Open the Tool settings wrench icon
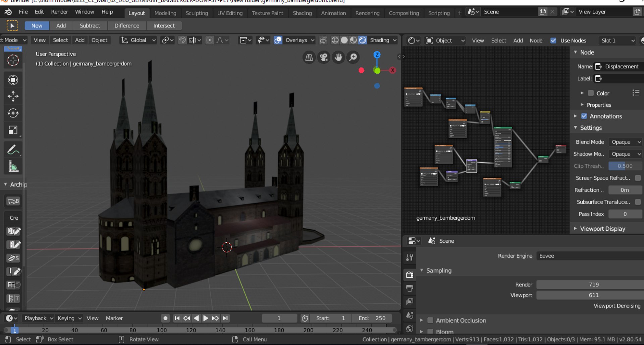The image size is (644, 345). (410, 257)
